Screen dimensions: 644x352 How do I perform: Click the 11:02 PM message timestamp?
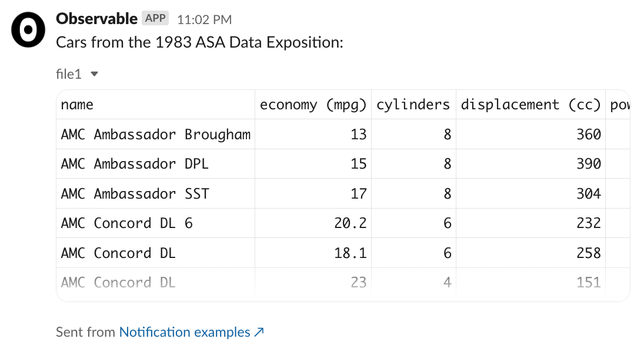point(204,19)
